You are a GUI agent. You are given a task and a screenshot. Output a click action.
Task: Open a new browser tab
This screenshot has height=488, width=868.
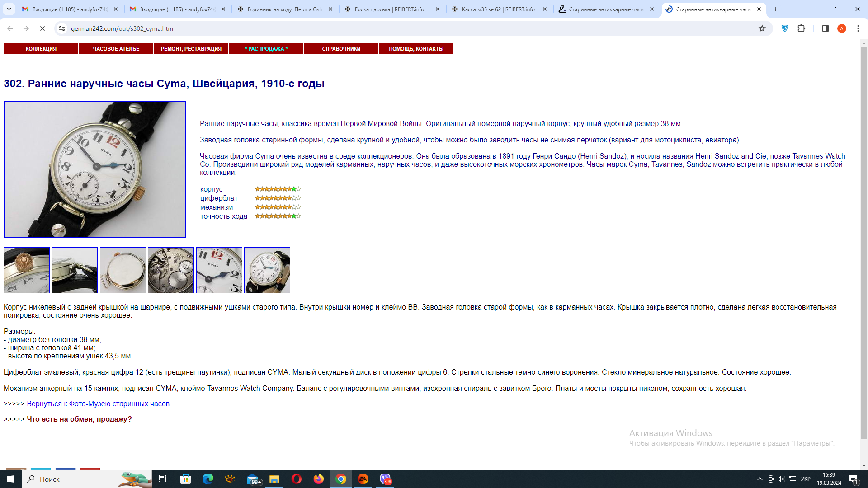775,9
